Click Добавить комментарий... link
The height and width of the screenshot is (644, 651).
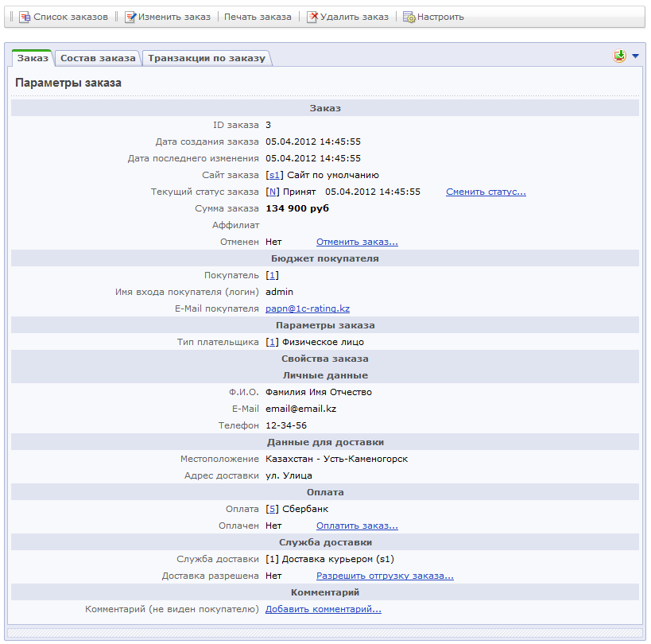pos(323,609)
